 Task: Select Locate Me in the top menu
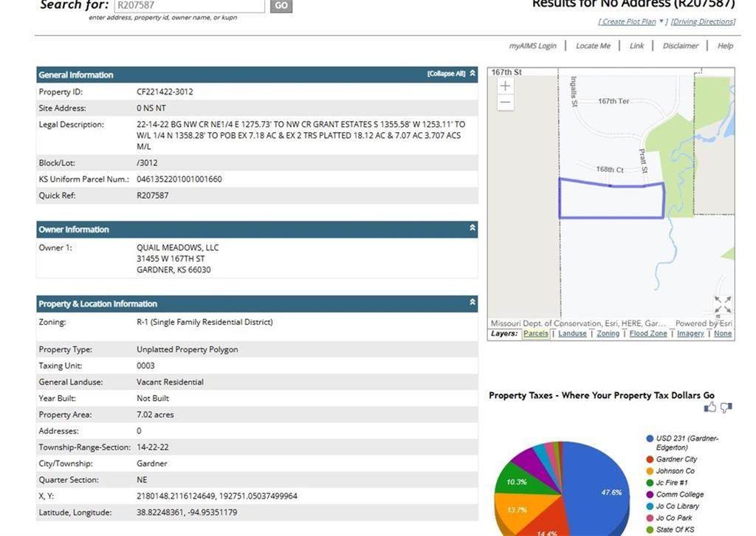593,46
